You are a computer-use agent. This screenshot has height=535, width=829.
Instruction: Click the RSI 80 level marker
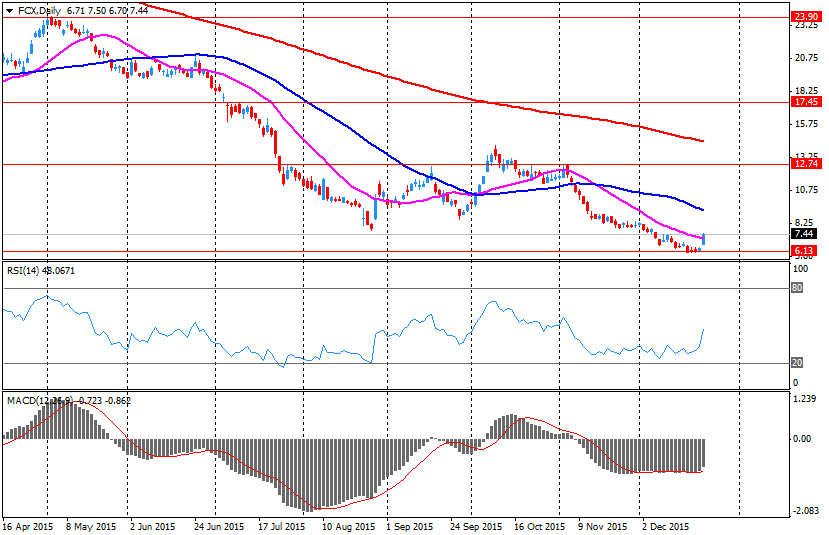point(797,288)
